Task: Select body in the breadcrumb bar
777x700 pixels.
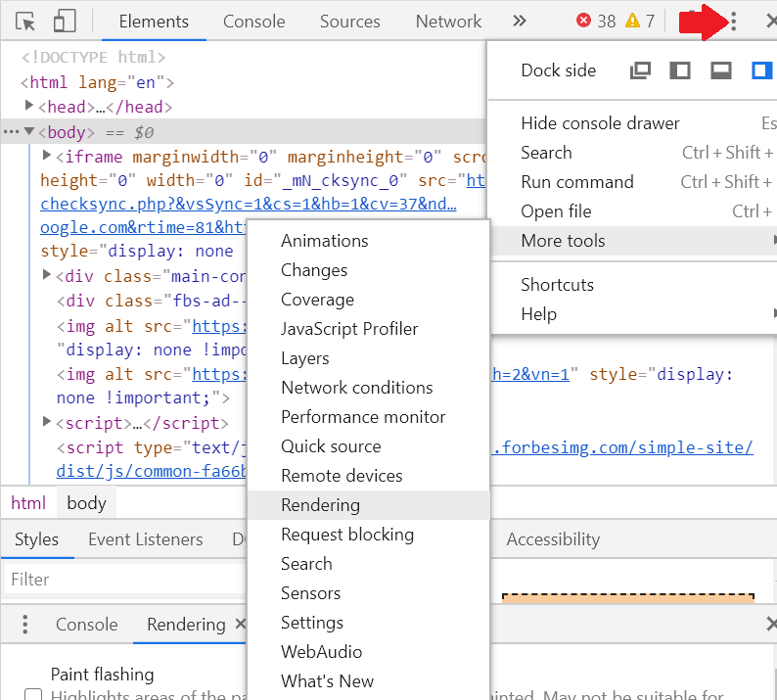Action: click(x=87, y=503)
